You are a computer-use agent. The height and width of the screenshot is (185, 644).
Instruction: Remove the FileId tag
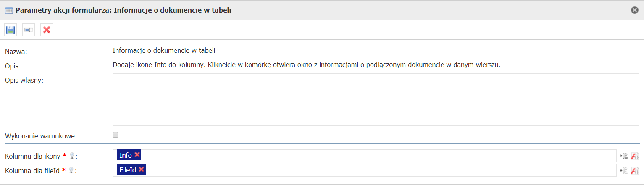[x=142, y=169]
